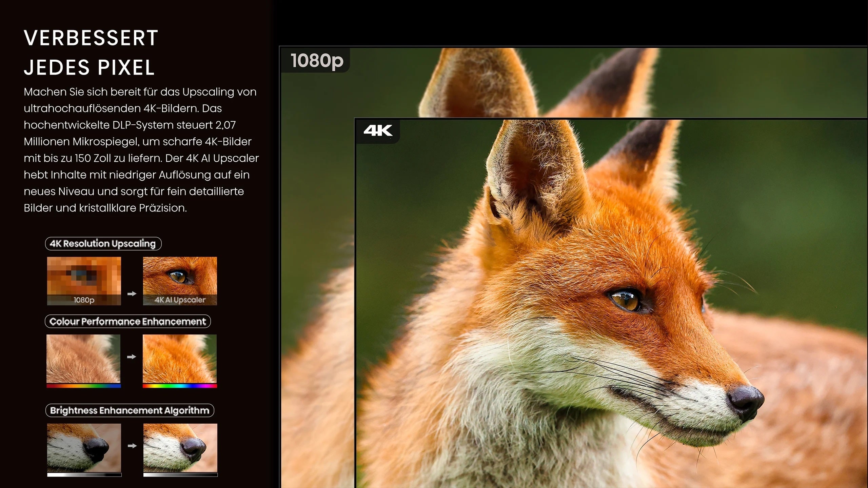The image size is (868, 488).
Task: Select the Colour Performance Enhancement pill label
Action: [x=128, y=321]
